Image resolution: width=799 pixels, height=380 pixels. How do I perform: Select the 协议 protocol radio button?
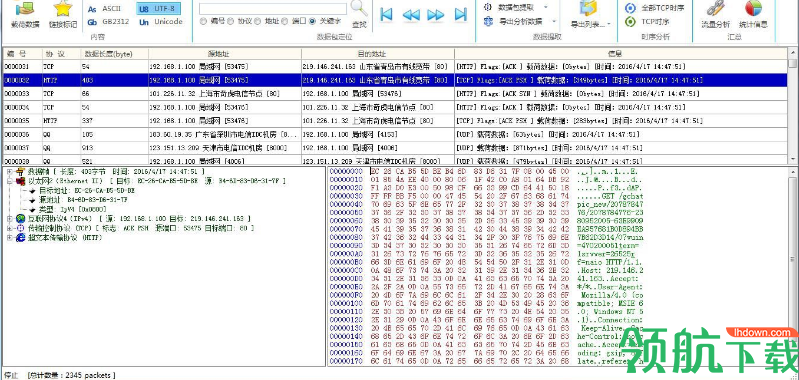pyautogui.click(x=230, y=21)
